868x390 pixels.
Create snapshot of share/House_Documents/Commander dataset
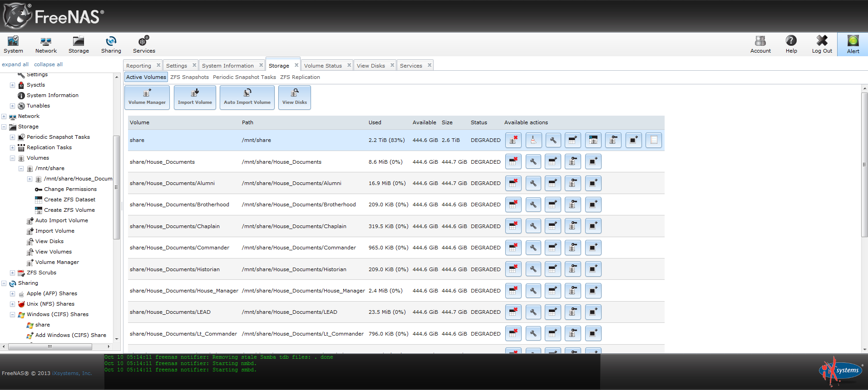point(593,248)
